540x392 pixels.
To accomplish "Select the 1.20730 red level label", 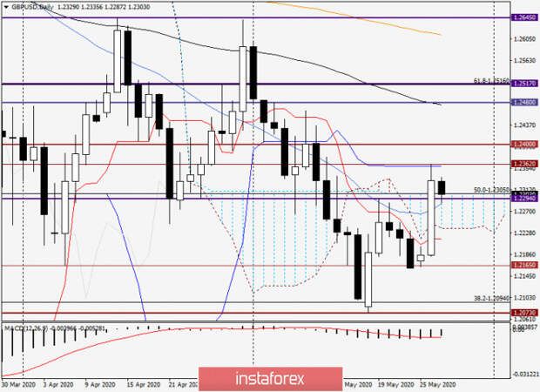I will tap(524, 313).
